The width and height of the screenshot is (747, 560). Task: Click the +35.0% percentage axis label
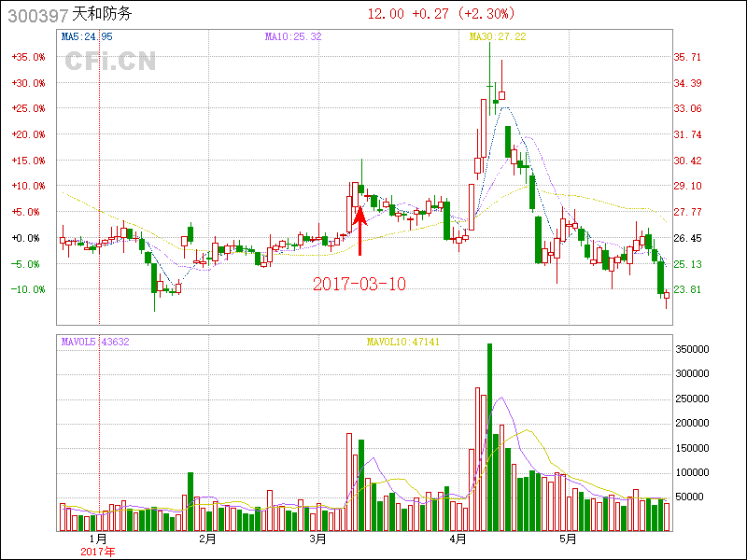(x=28, y=57)
